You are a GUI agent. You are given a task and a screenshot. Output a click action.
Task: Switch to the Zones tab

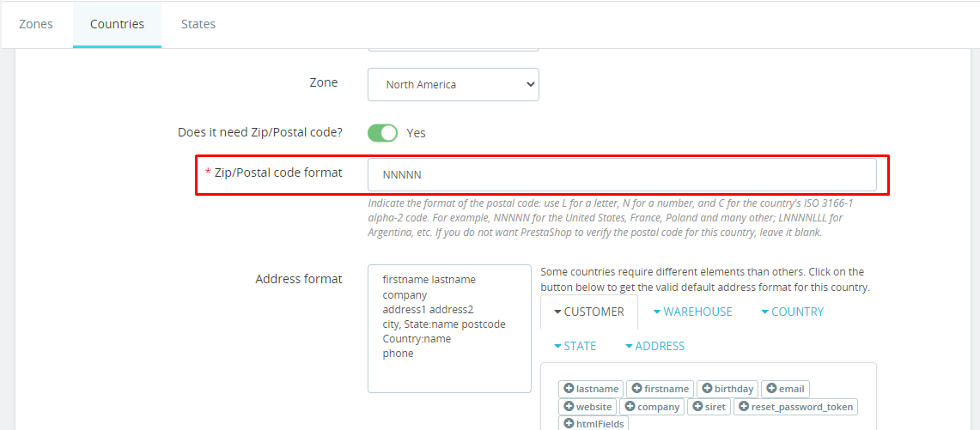coord(36,24)
